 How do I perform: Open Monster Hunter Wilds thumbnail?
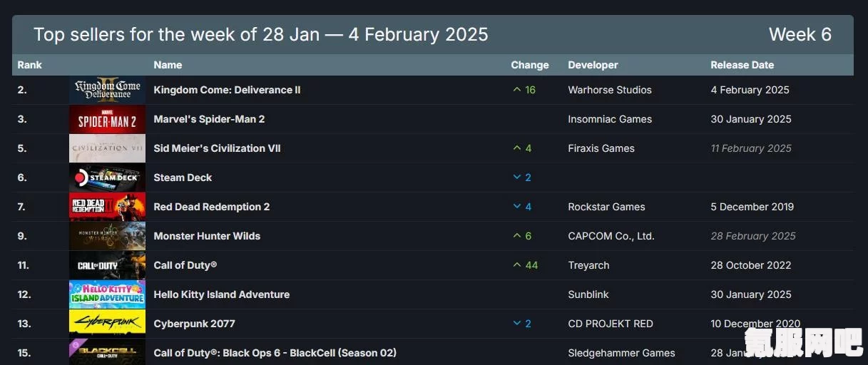[107, 236]
